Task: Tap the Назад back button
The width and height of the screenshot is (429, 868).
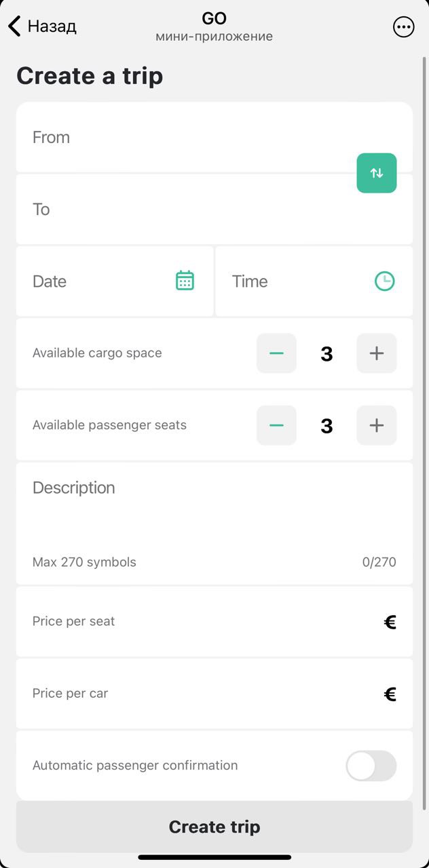Action: (51, 26)
